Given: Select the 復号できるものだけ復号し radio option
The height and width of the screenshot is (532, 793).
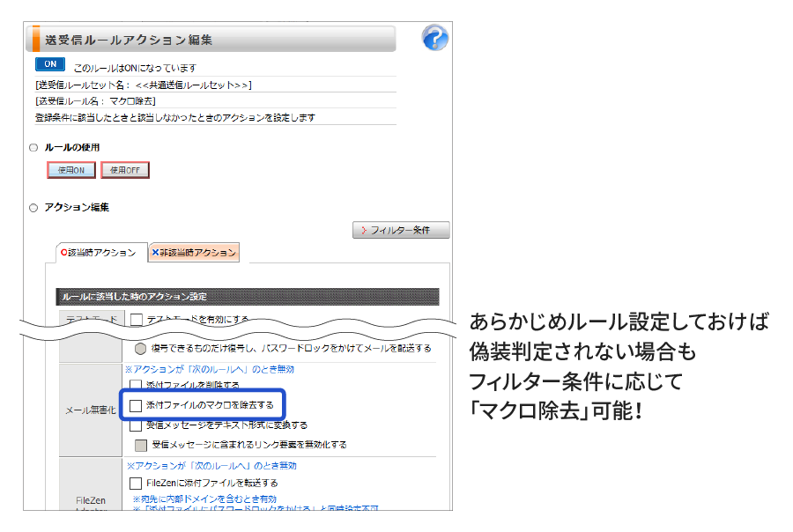Looking at the screenshot, I should pyautogui.click(x=140, y=348).
